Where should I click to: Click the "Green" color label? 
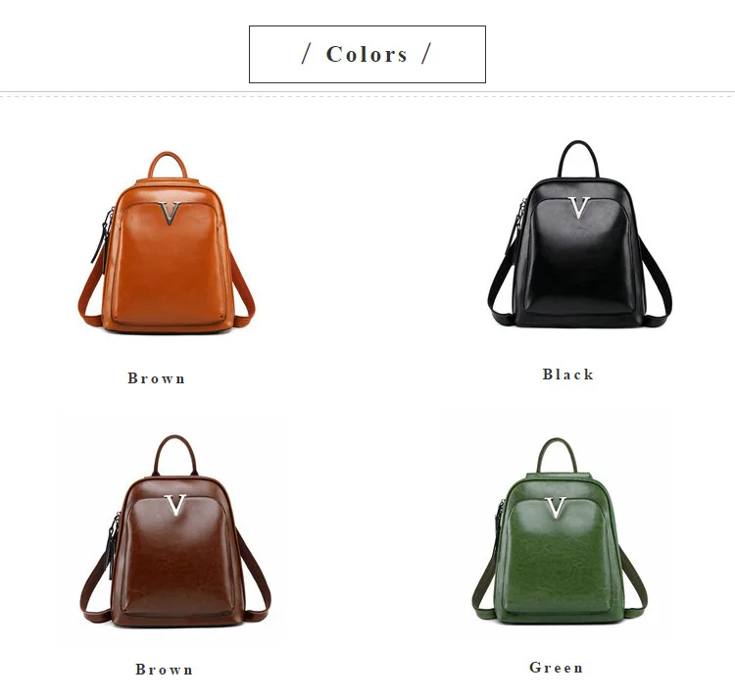coord(557,668)
